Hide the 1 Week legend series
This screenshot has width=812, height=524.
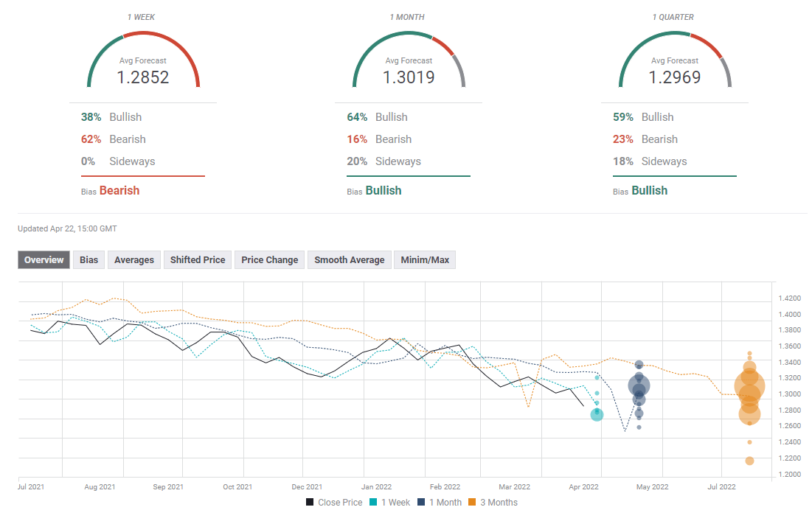point(390,503)
